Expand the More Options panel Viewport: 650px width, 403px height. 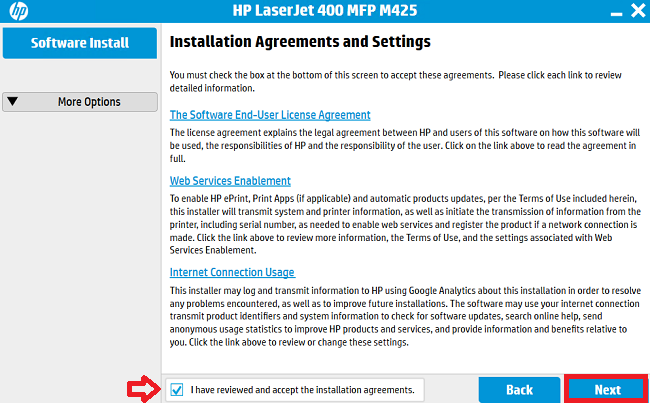tap(80, 102)
